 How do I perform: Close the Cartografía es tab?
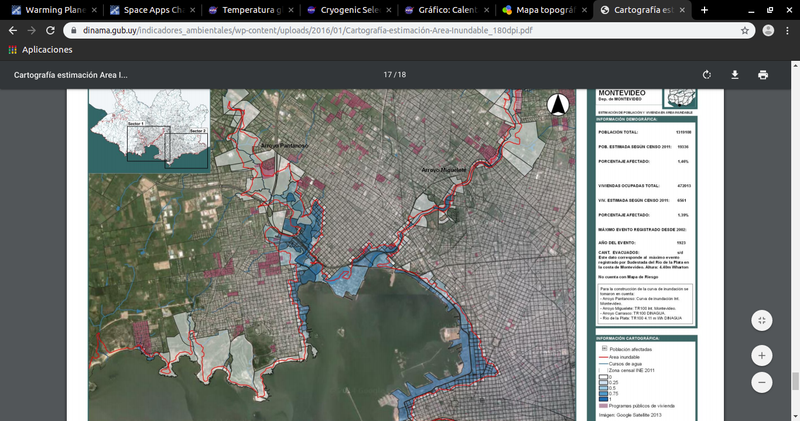coord(683,10)
